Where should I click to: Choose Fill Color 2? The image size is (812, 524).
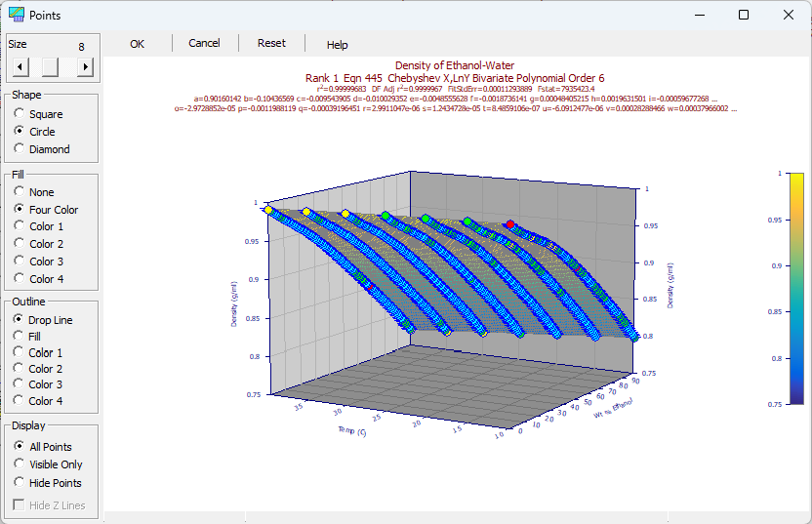pyautogui.click(x=39, y=244)
